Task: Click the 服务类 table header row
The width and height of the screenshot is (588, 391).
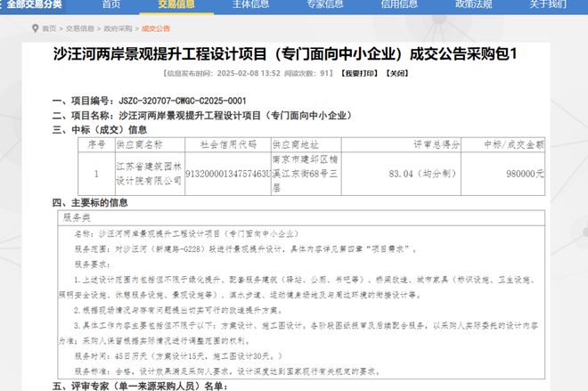Action: tap(301, 218)
